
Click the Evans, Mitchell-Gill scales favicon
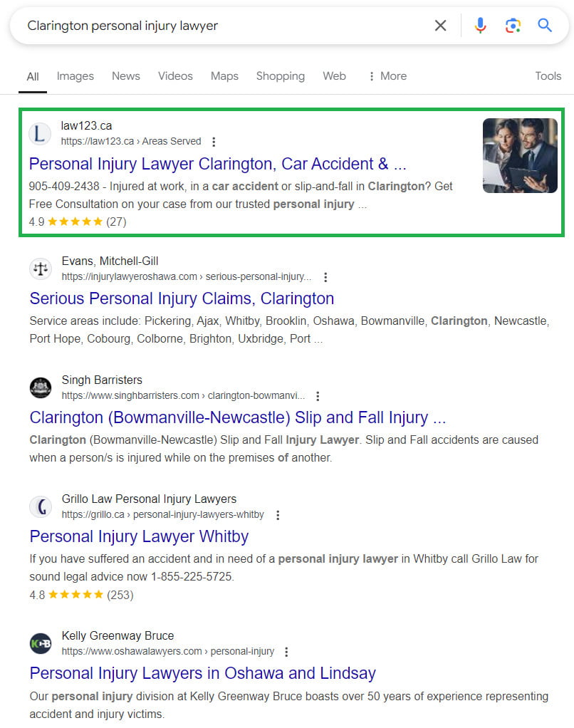[x=41, y=269]
